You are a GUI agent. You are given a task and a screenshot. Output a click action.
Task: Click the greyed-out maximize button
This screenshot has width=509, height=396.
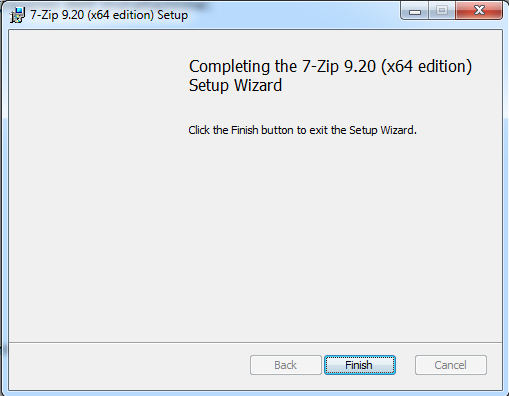pyautogui.click(x=442, y=11)
